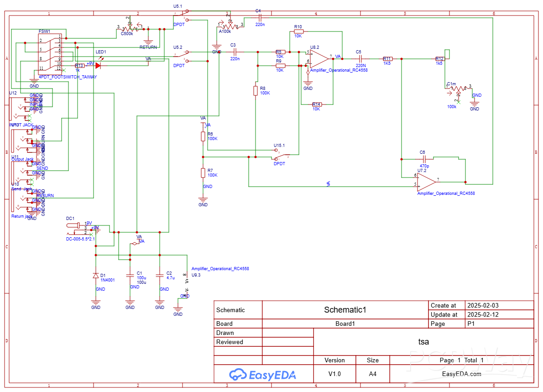Image resolution: width=543 pixels, height=392 pixels.
Task: Pick the R7 100K resistor symbol
Action: coord(203,172)
